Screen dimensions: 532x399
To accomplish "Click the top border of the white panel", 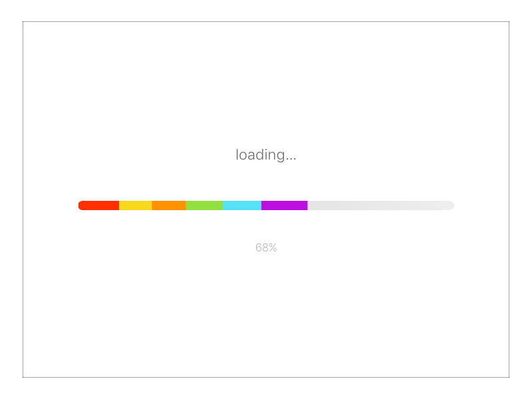I will click(x=266, y=22).
